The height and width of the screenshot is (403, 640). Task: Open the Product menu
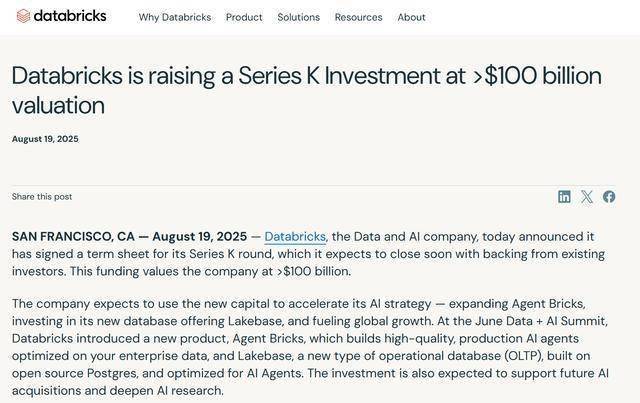click(244, 17)
